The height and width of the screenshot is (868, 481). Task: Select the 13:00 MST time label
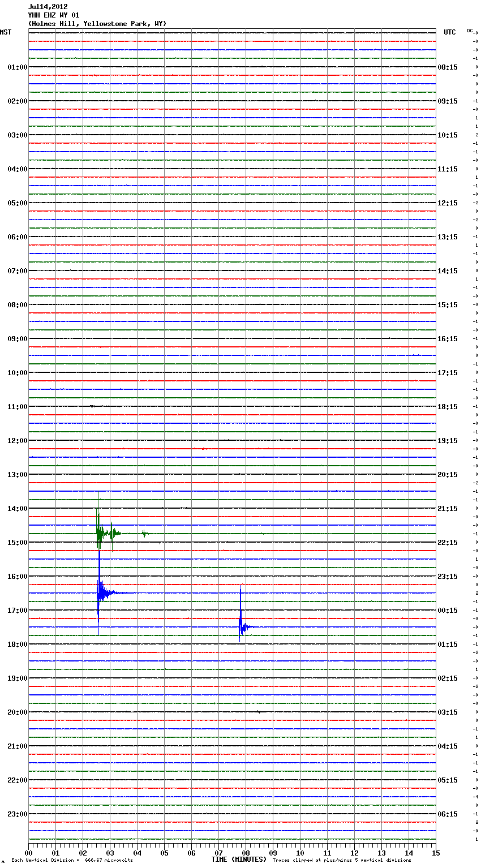point(18,475)
